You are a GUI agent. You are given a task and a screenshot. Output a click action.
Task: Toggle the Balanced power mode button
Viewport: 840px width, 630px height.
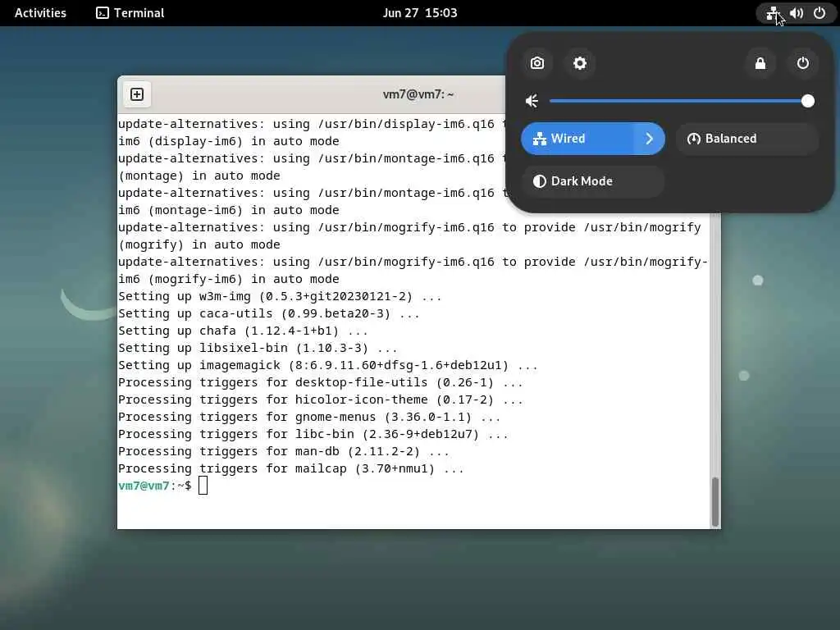click(747, 139)
